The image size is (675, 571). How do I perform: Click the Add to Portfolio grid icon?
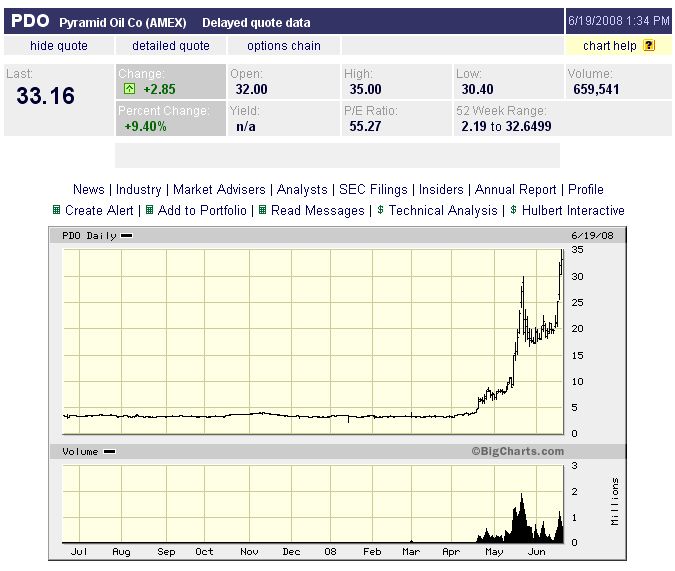pyautogui.click(x=149, y=210)
